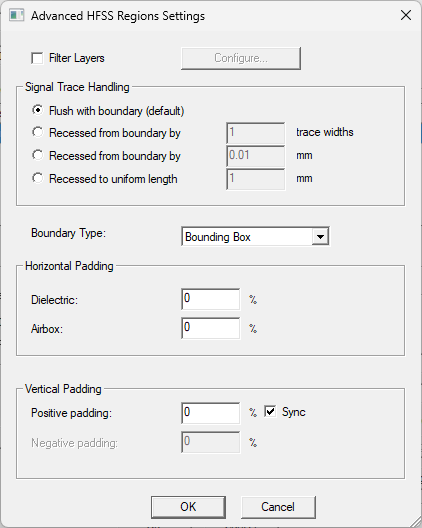
Task: Select Recessed from boundary by trace widths
Action: click(x=37, y=132)
